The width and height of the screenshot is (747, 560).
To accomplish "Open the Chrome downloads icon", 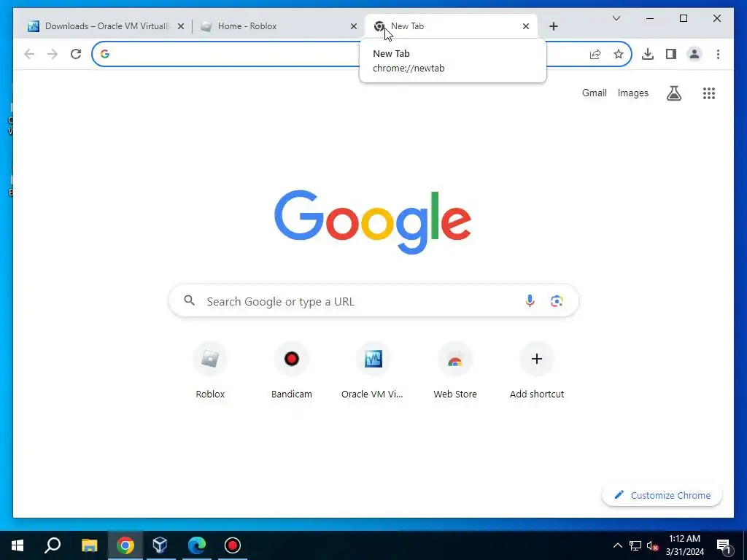I will pos(648,54).
